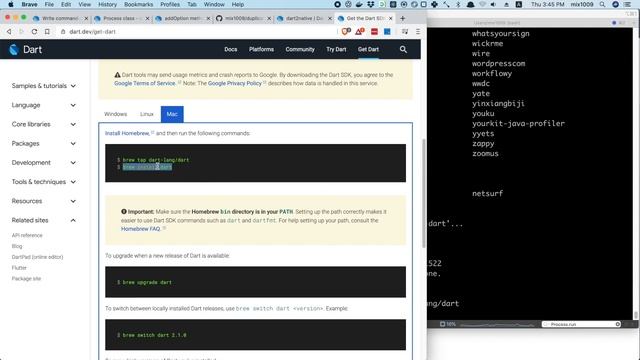Screen dimensions: 640x360
Task: Click the browser page vertical scrollbar
Action: click(424, 193)
